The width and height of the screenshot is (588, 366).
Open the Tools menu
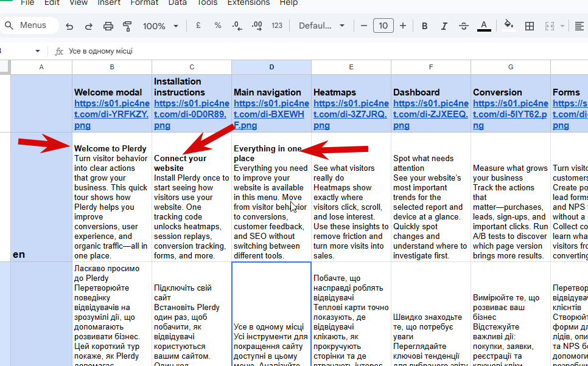tap(206, 3)
